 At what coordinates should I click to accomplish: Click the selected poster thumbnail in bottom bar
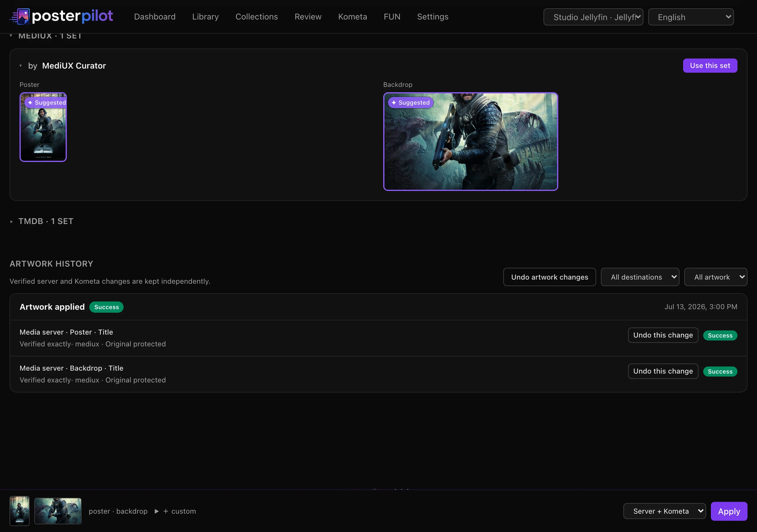coord(20,511)
